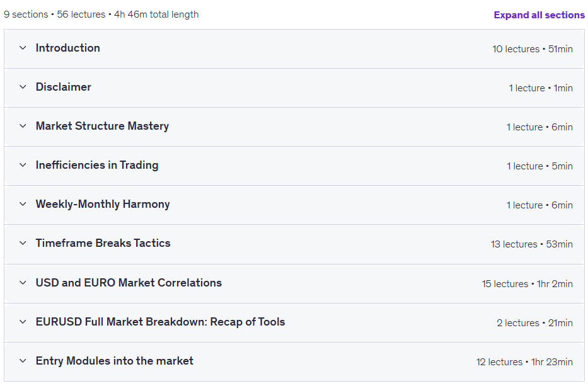Screen dimensions: 588x386
Task: Click Timeframe Breaks Tactics heading
Action: pos(103,243)
